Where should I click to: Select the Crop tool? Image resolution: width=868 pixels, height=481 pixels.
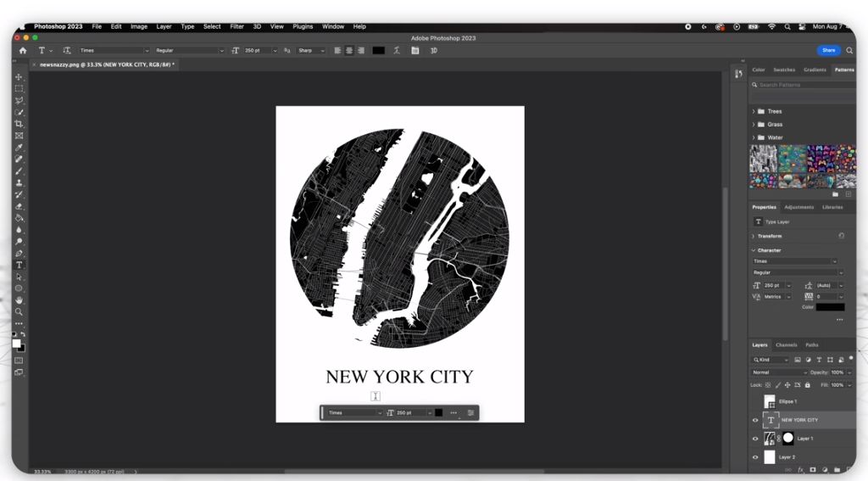pyautogui.click(x=19, y=124)
